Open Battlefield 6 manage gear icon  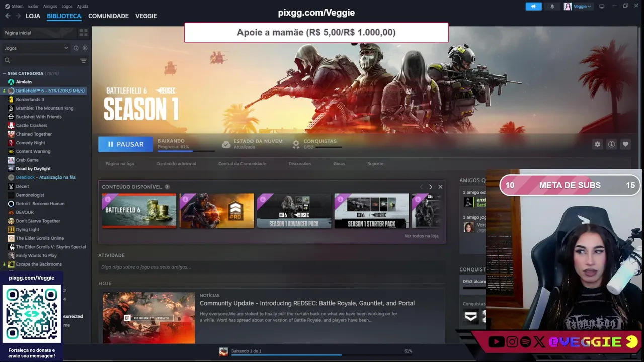click(x=597, y=144)
